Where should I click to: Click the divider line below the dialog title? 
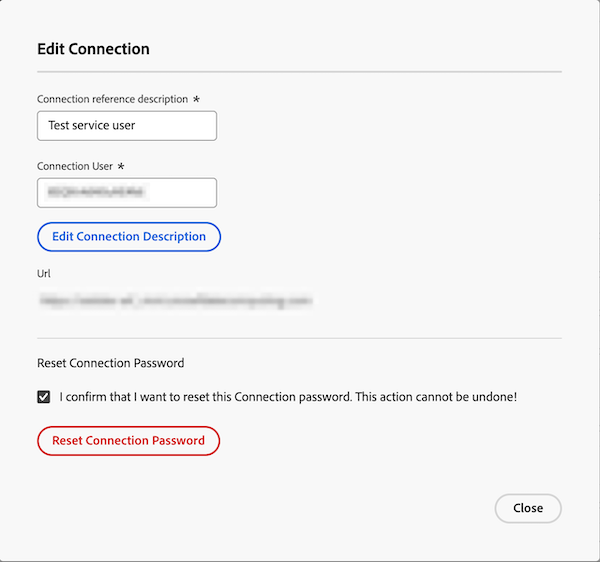tap(299, 72)
